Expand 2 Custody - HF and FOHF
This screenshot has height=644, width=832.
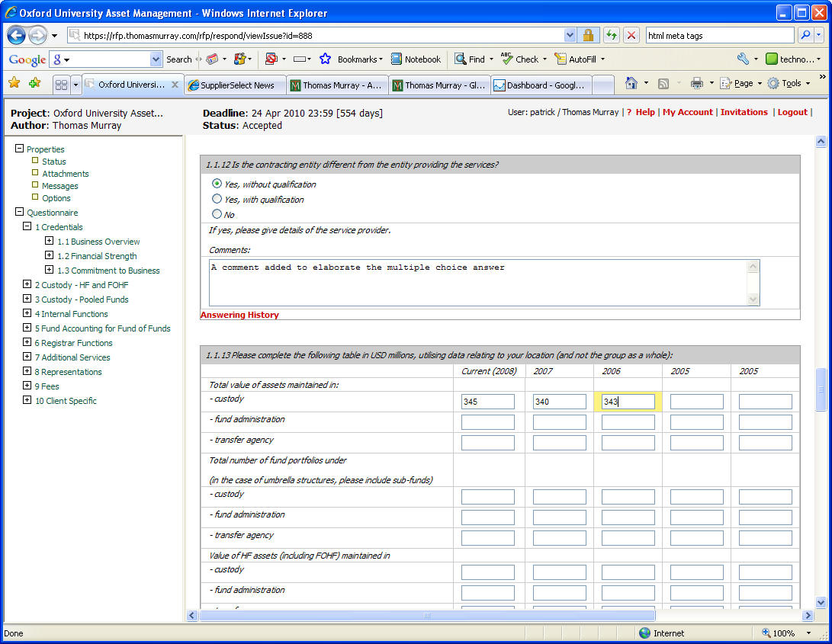tap(27, 284)
